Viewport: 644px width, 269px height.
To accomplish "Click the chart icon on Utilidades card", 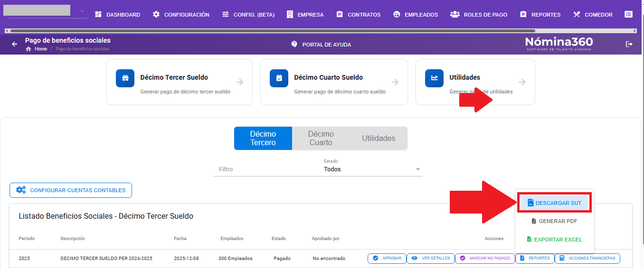I will click(434, 78).
